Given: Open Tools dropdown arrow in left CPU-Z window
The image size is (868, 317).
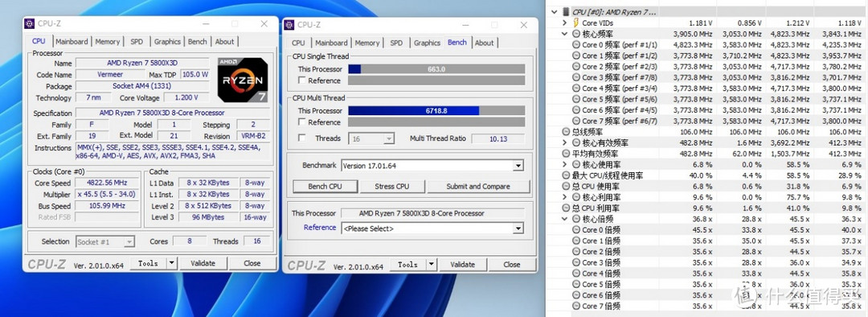Looking at the screenshot, I should [x=171, y=263].
